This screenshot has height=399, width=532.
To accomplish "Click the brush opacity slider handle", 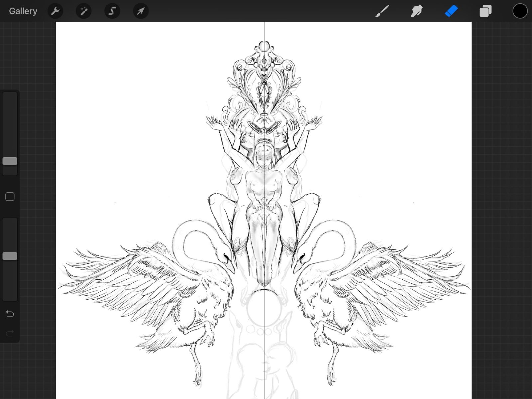I will [x=10, y=256].
